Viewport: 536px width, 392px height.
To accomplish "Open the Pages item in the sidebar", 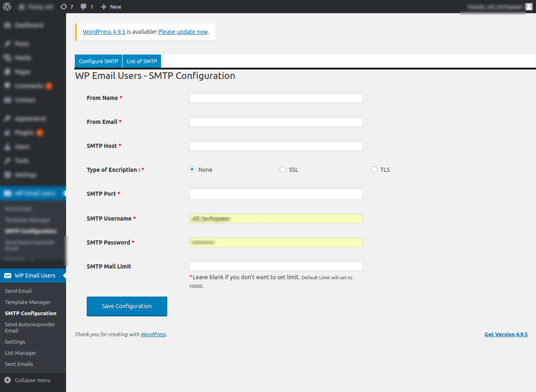I will (33, 72).
